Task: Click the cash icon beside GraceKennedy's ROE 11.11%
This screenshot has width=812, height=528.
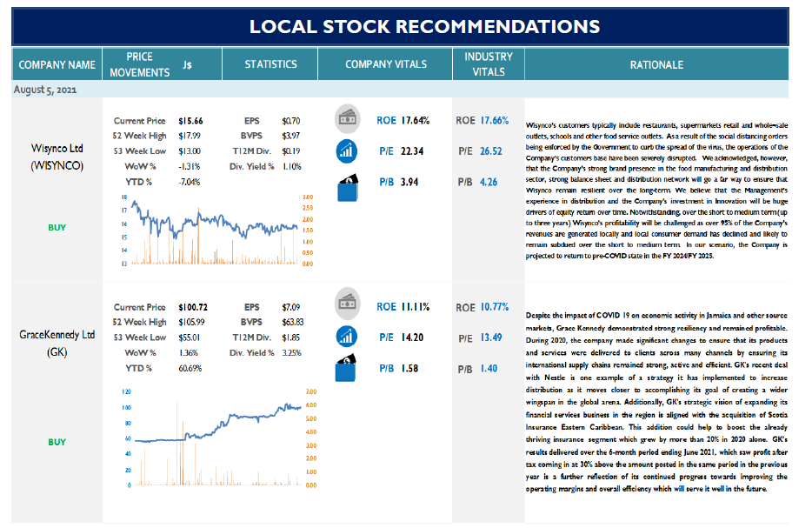Action: [x=347, y=303]
